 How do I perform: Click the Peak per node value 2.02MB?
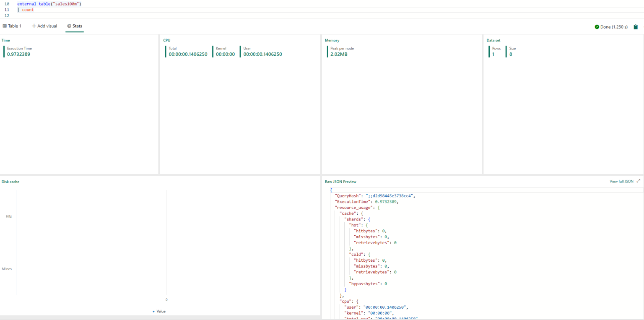[x=339, y=54]
